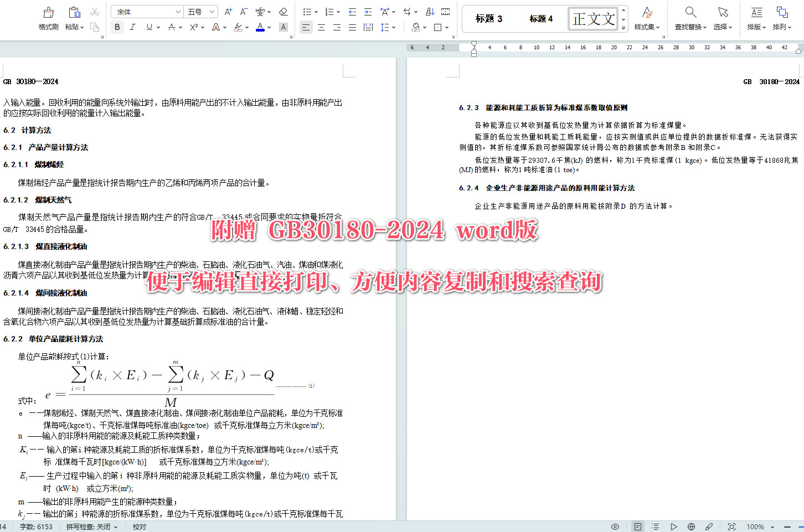This screenshot has width=804, height=532.
Task: Open 查找替换 (Find and Replace)
Action: click(689, 17)
